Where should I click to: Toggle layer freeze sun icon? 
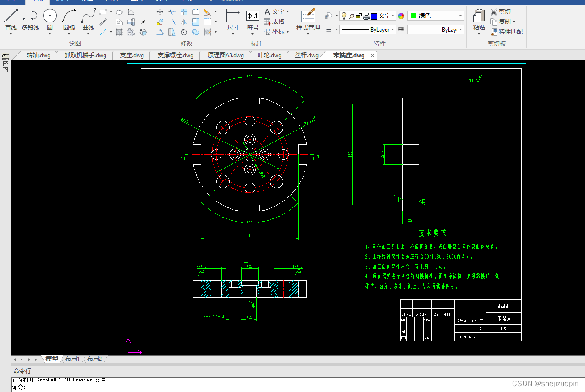pos(352,16)
